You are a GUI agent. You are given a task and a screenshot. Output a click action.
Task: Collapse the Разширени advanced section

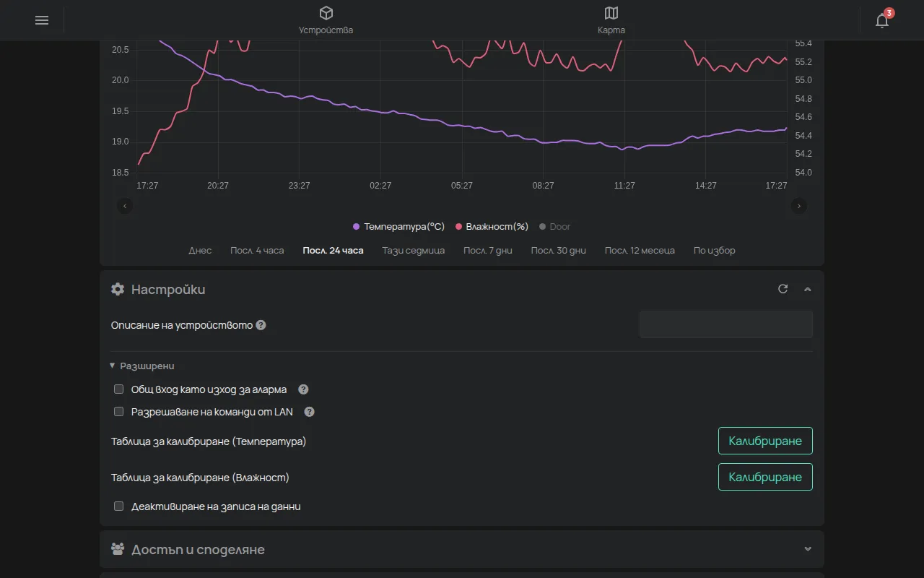coord(142,366)
